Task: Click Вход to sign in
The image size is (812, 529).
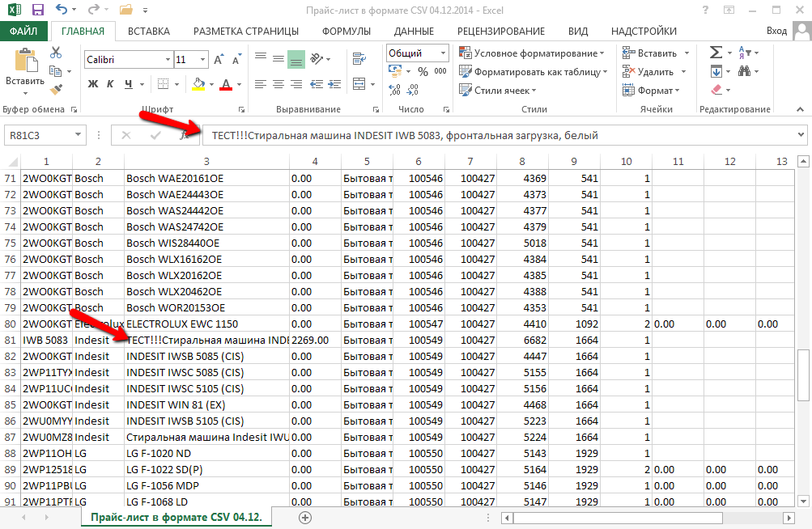Action: click(x=776, y=31)
